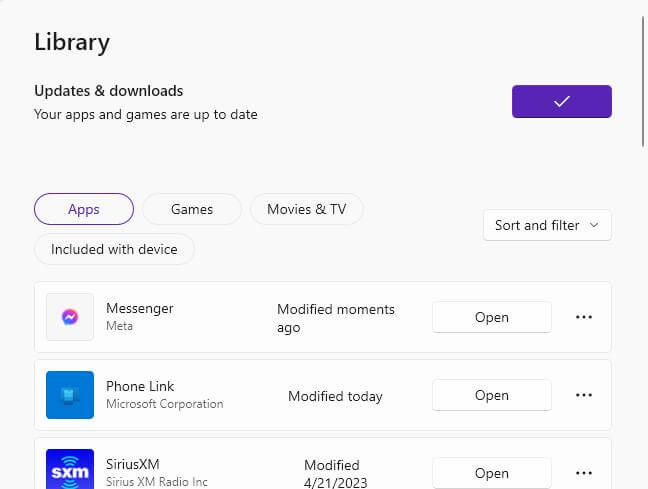Screen dimensions: 648x489
Task: Click the SiriusXM app icon
Action: pyautogui.click(x=70, y=469)
